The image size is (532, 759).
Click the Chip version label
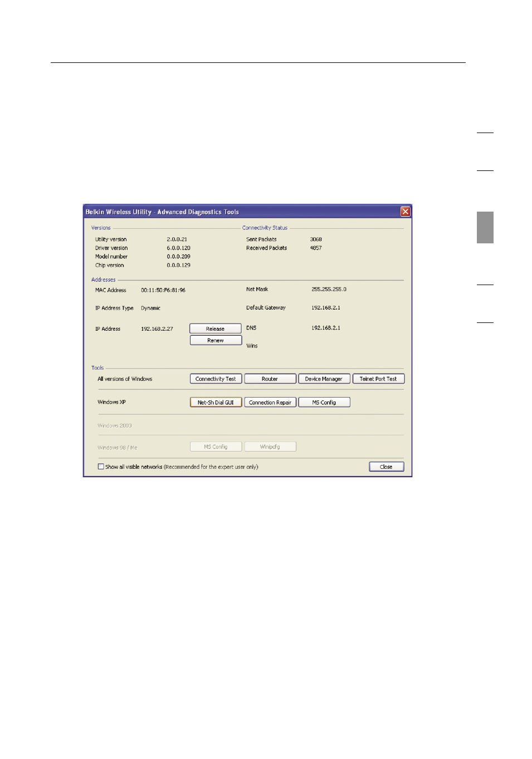(x=110, y=266)
